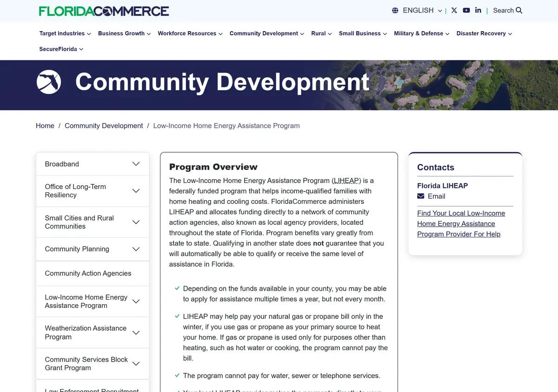Open the SecureFlorida menu
Screen dimensions: 558x392
[61, 49]
